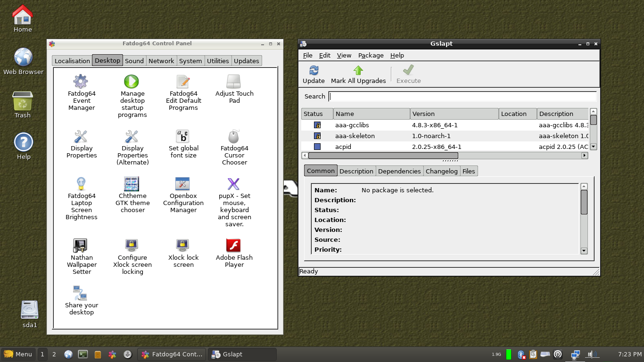Screen dimensions: 644x362
Task: Open Share your desktop tool
Action: [81, 293]
